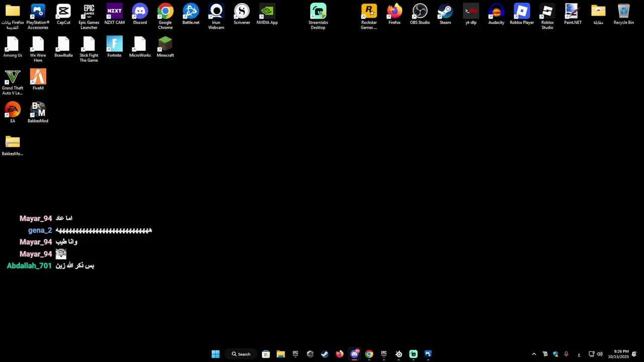
Task: Select the EA app desktop icon
Action: (x=13, y=112)
